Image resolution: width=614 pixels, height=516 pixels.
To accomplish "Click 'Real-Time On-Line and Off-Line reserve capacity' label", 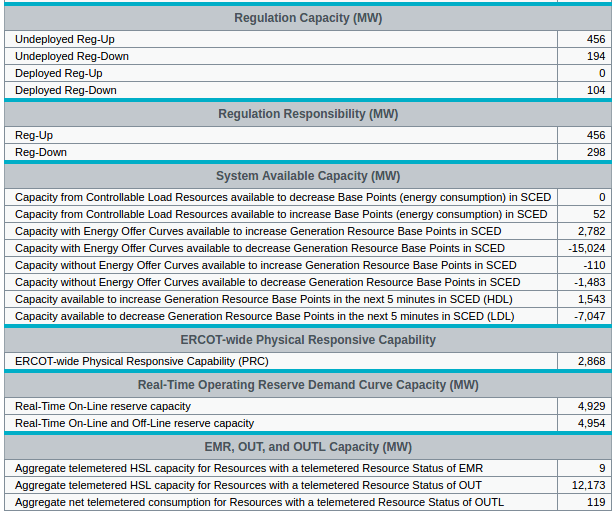I will [134, 424].
